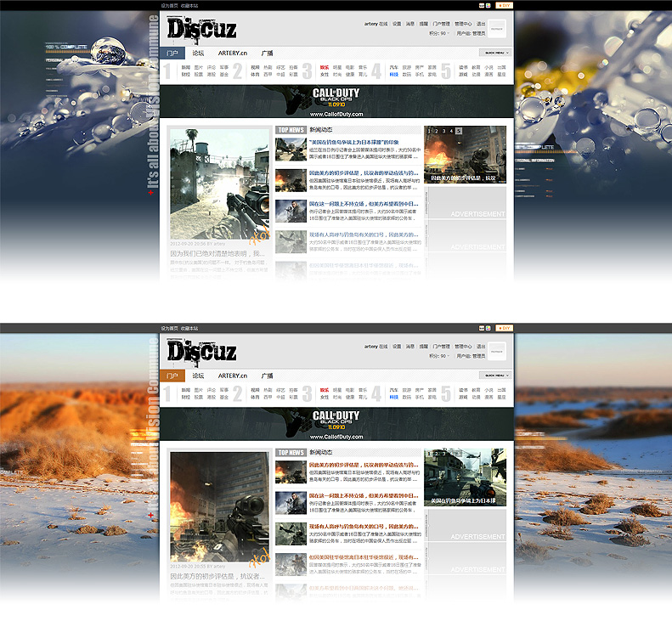
Task: Click the first orange headline starting "因此美方" on the orange-theme page
Action: (x=364, y=465)
